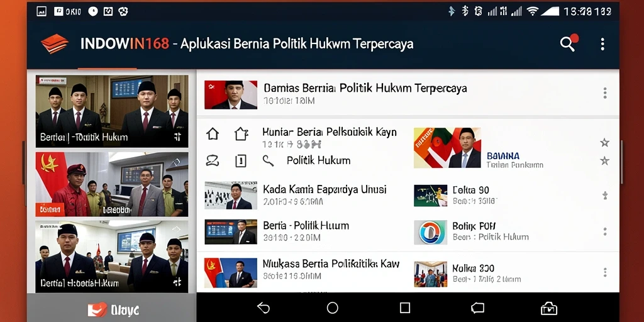Tap the boxed number 1 icon
This screenshot has height=322, width=644.
(x=241, y=160)
